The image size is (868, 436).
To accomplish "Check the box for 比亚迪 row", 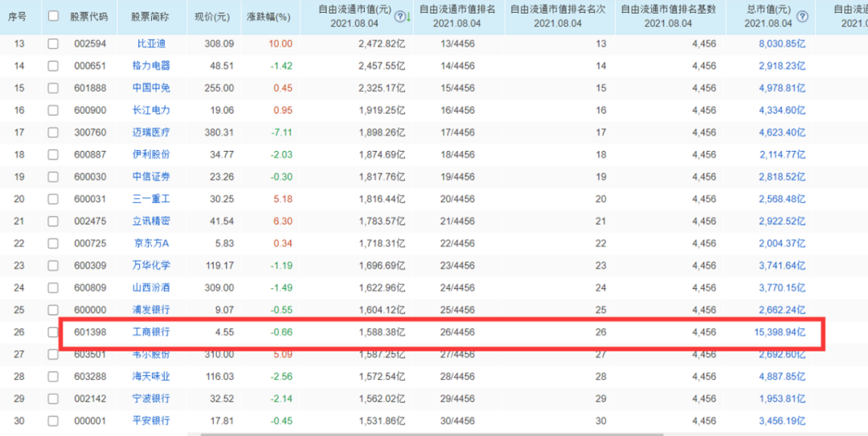I will coord(53,43).
